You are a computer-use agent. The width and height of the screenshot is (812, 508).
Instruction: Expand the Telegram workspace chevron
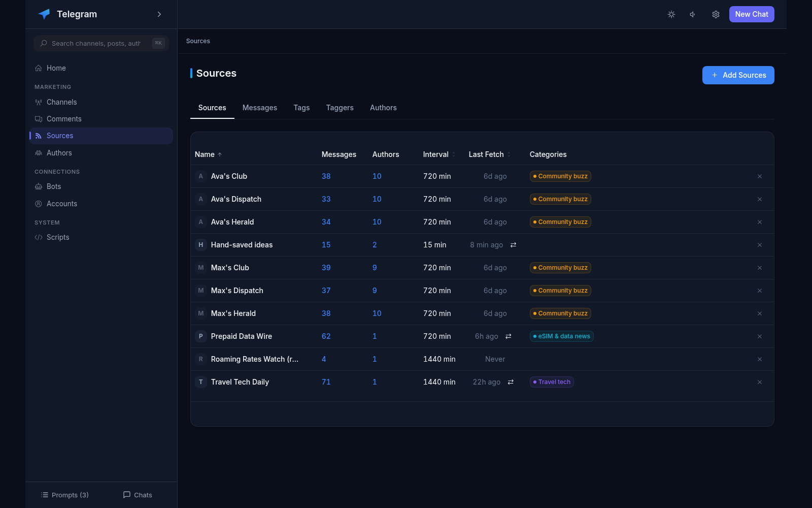159,14
